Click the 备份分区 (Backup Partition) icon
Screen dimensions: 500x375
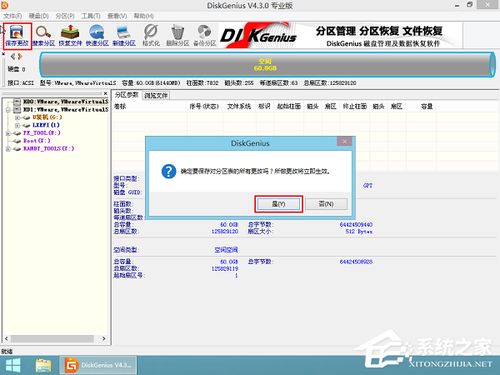(x=205, y=36)
